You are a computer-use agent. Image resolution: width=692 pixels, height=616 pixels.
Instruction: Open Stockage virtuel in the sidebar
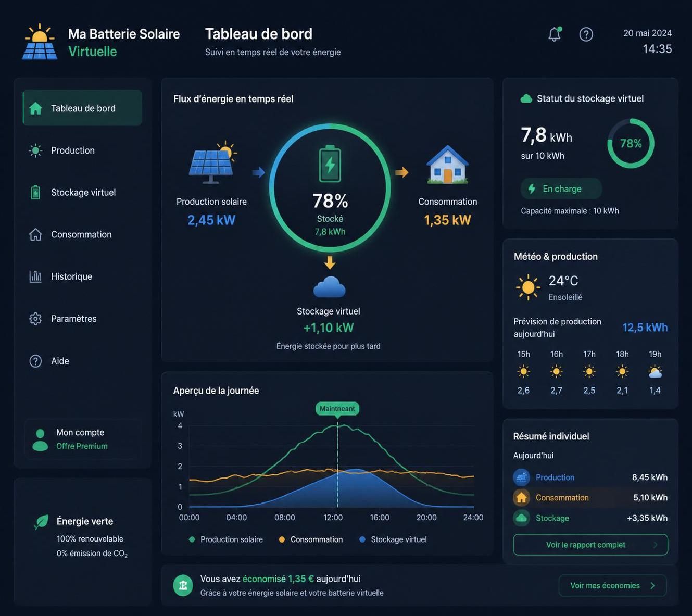point(82,192)
